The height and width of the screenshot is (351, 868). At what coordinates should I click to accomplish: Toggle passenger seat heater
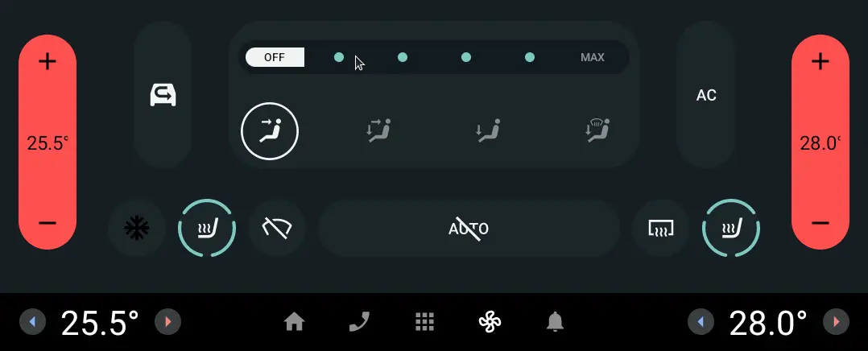point(731,228)
